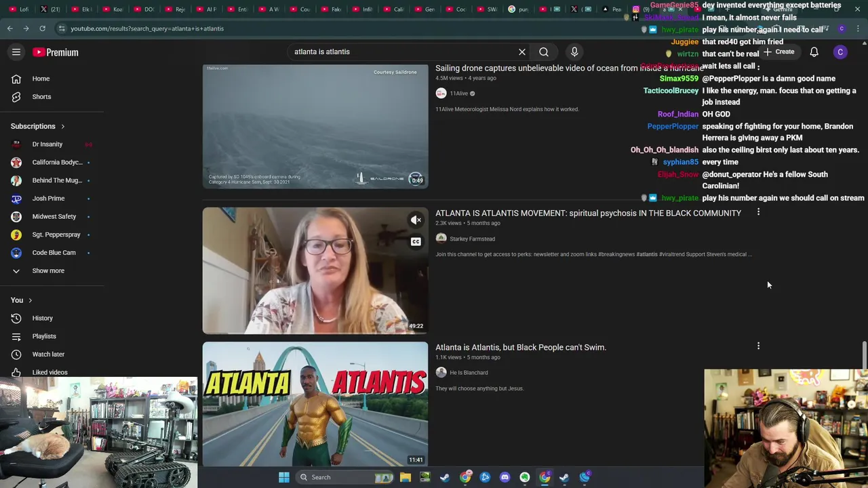The height and width of the screenshot is (488, 868).
Task: Open the Midwest Safety subscription
Action: (52, 216)
